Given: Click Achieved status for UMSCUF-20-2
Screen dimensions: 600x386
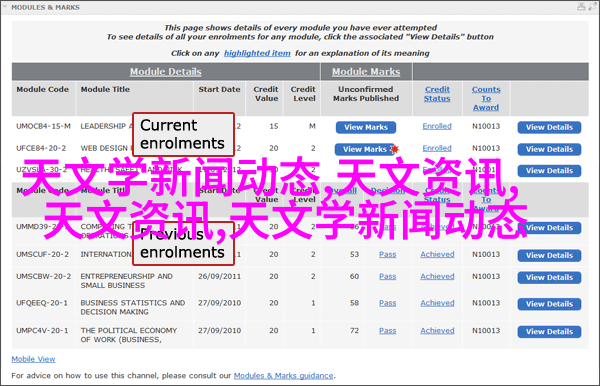Looking at the screenshot, I should click(x=437, y=254).
